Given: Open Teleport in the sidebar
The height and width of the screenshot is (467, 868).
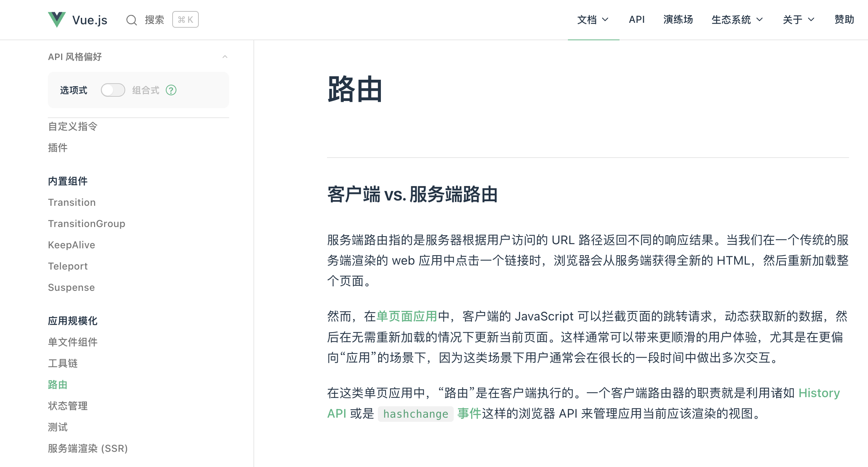Looking at the screenshot, I should point(68,266).
